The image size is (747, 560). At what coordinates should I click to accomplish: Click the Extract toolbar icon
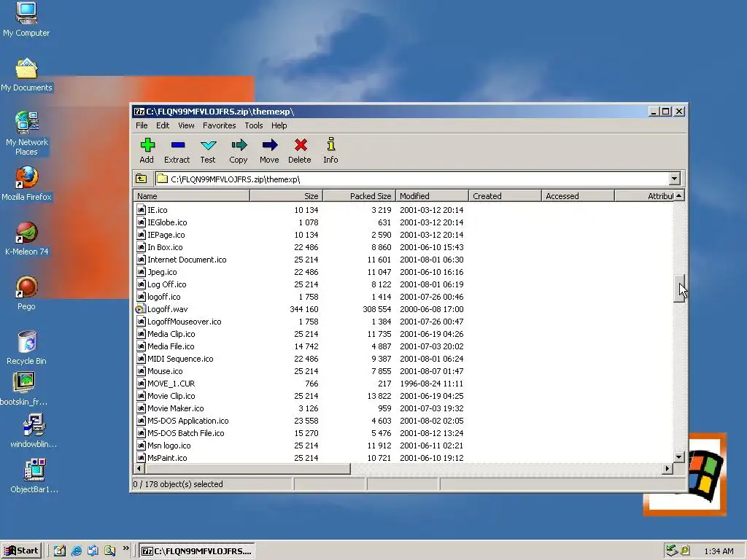click(x=178, y=145)
